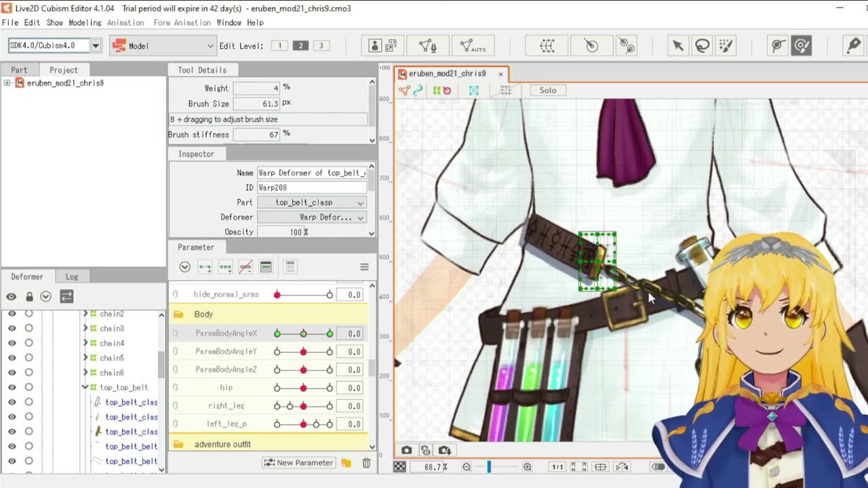Expand the chain2 deformer node
This screenshot has height=488, width=868.
coord(85,314)
